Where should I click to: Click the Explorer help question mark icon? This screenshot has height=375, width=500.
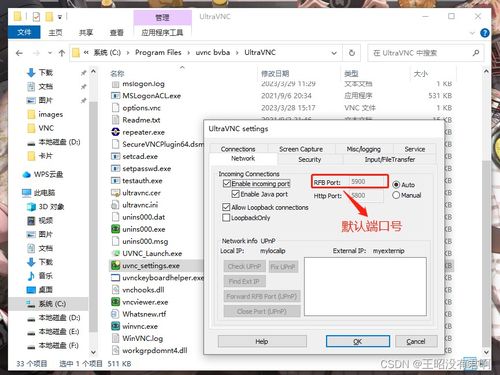click(x=485, y=33)
